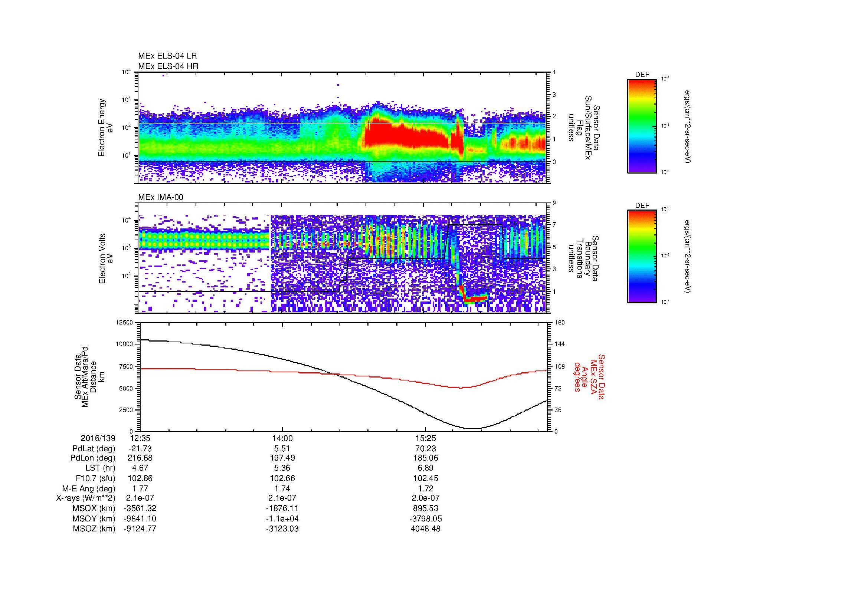Image resolution: width=868 pixels, height=613 pixels.
Task: Click the 'MSOY (km)' row label
Action: click(94, 518)
